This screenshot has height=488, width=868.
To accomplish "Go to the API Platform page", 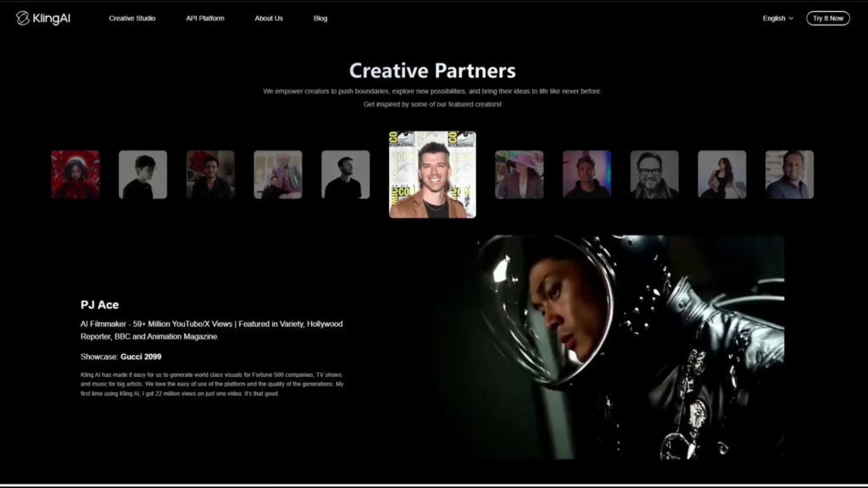I will pyautogui.click(x=205, y=19).
